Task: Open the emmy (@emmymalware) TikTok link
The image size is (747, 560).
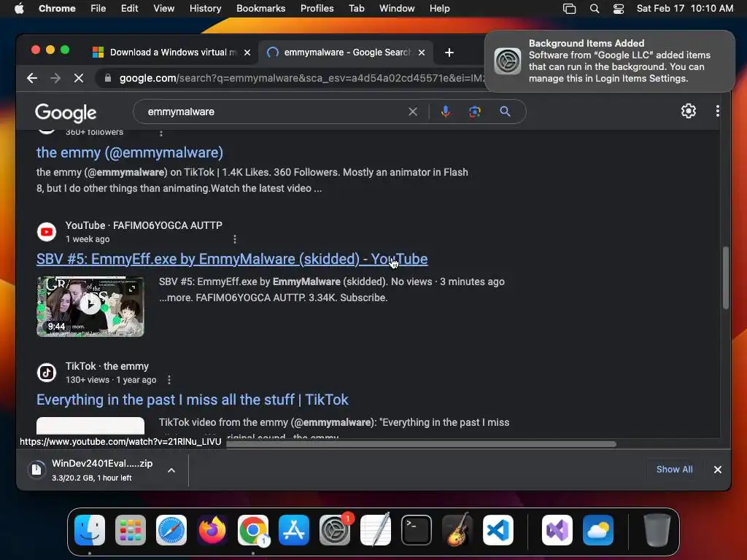Action: pyautogui.click(x=130, y=152)
